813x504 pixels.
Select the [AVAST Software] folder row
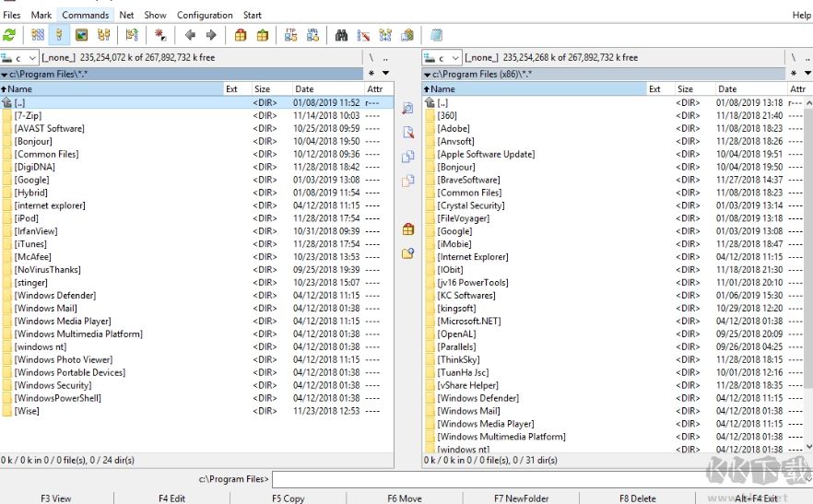point(196,128)
